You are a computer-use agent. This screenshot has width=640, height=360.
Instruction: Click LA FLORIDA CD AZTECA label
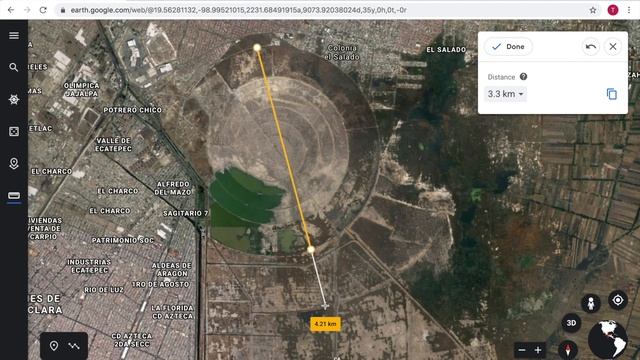[173, 312]
